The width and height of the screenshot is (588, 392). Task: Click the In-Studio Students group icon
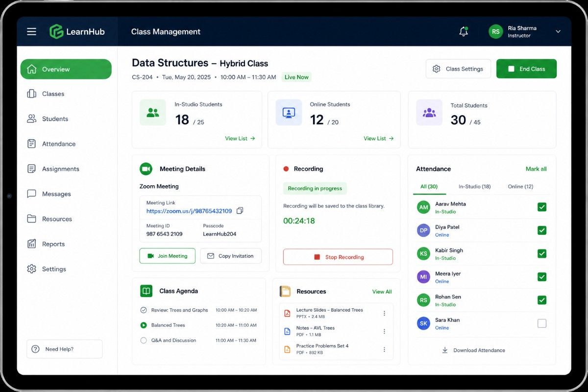tap(153, 112)
